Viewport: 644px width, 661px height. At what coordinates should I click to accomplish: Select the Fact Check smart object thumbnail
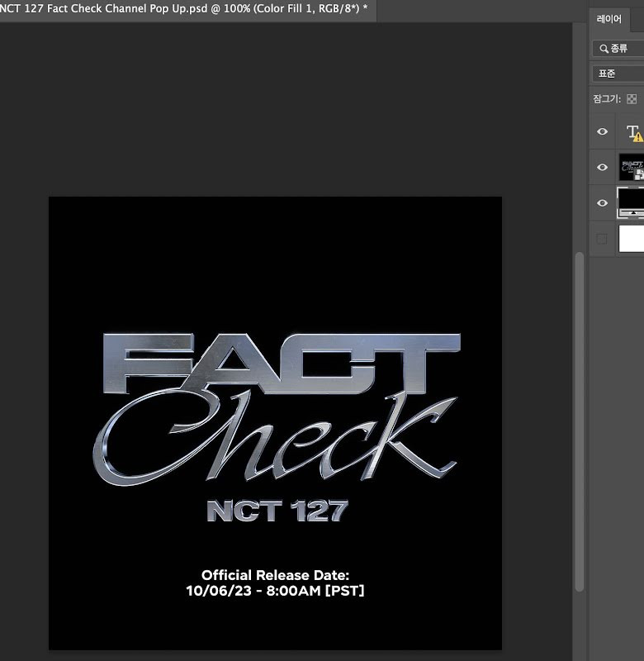[x=632, y=168]
